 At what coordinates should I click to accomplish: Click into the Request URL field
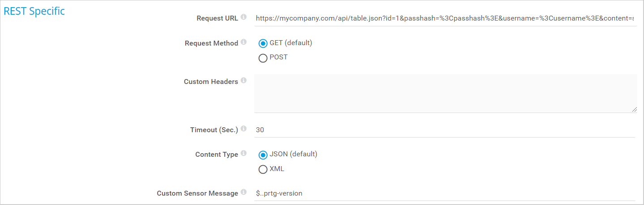point(444,18)
